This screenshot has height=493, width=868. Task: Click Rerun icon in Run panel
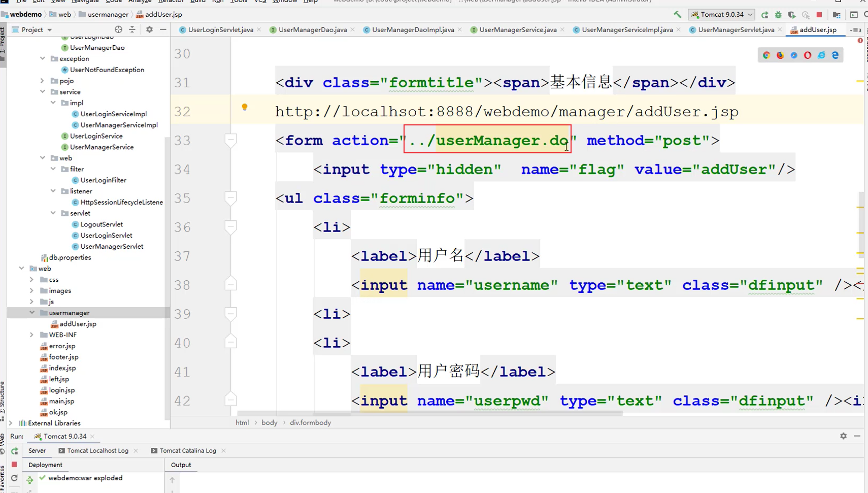pos(15,451)
